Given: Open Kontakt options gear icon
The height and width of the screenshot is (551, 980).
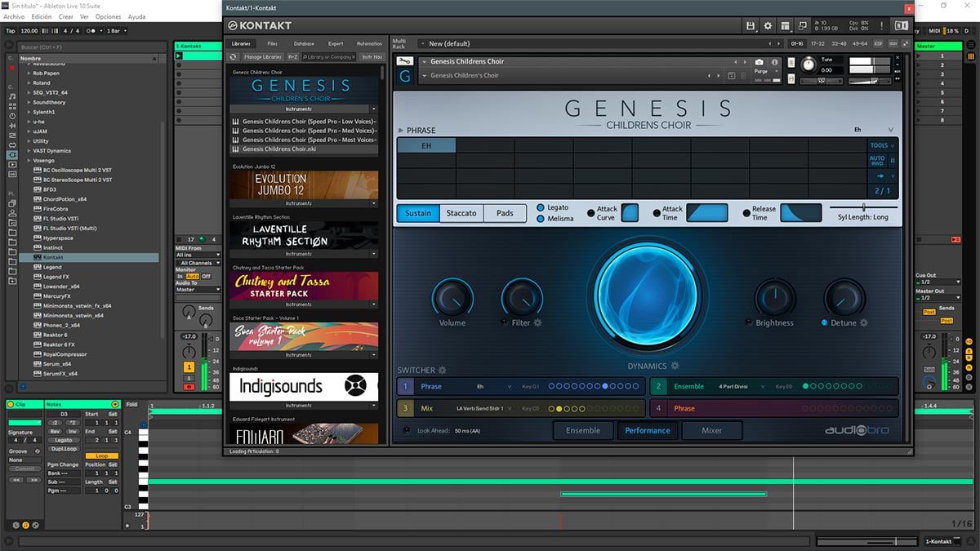Looking at the screenshot, I should 767,26.
